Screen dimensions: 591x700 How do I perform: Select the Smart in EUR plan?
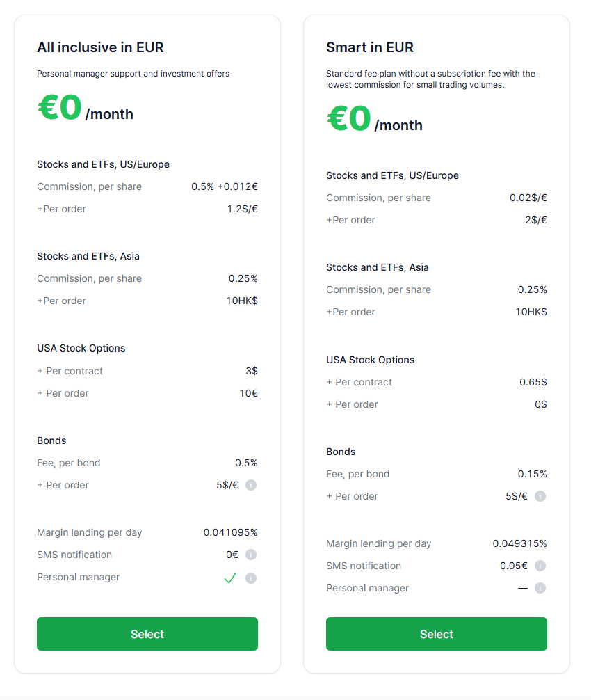point(437,634)
